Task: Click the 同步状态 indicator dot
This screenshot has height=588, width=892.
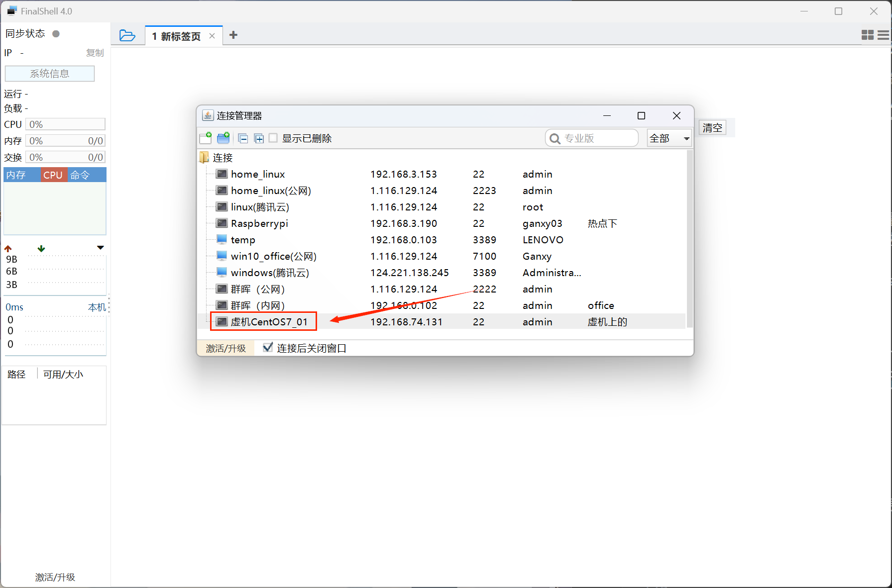Action: (x=56, y=34)
